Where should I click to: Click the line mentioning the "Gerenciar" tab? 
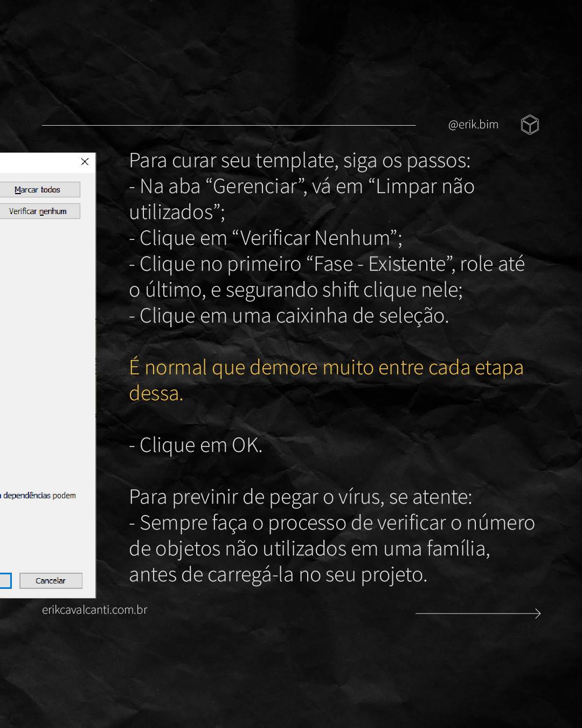302,187
